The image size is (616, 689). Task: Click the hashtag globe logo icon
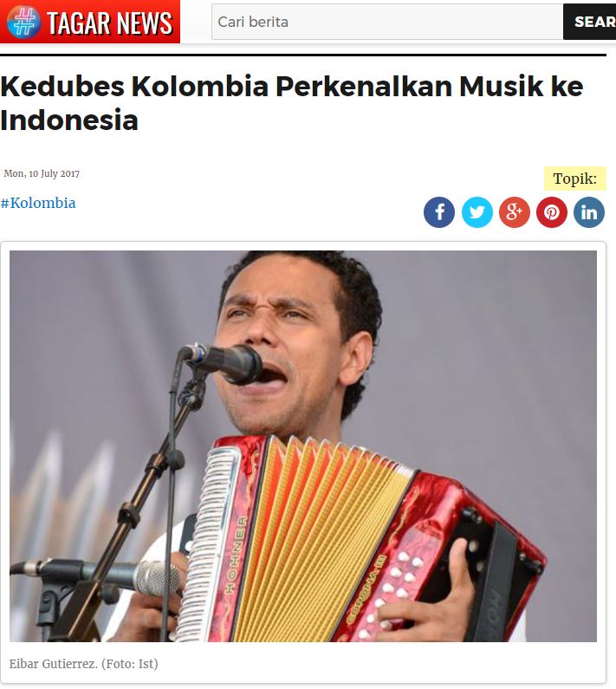click(23, 22)
